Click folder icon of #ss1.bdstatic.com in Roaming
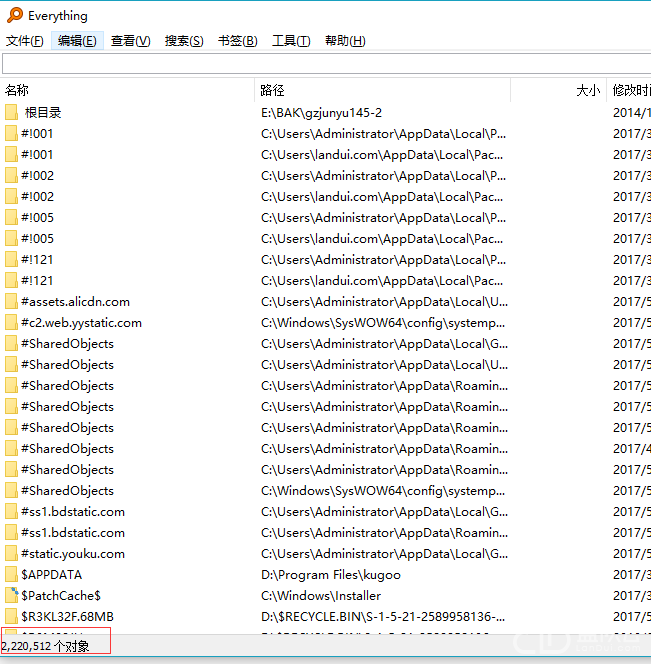 tap(11, 532)
